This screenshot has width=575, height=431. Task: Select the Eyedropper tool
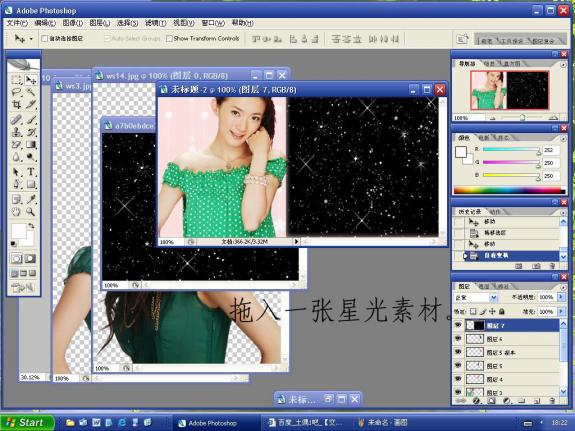(x=31, y=199)
